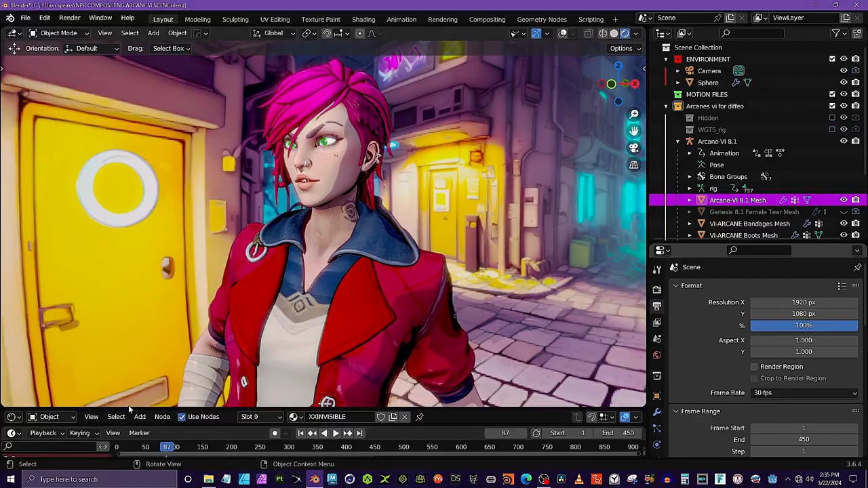Enable the Hidden collection checkbox

click(832, 118)
